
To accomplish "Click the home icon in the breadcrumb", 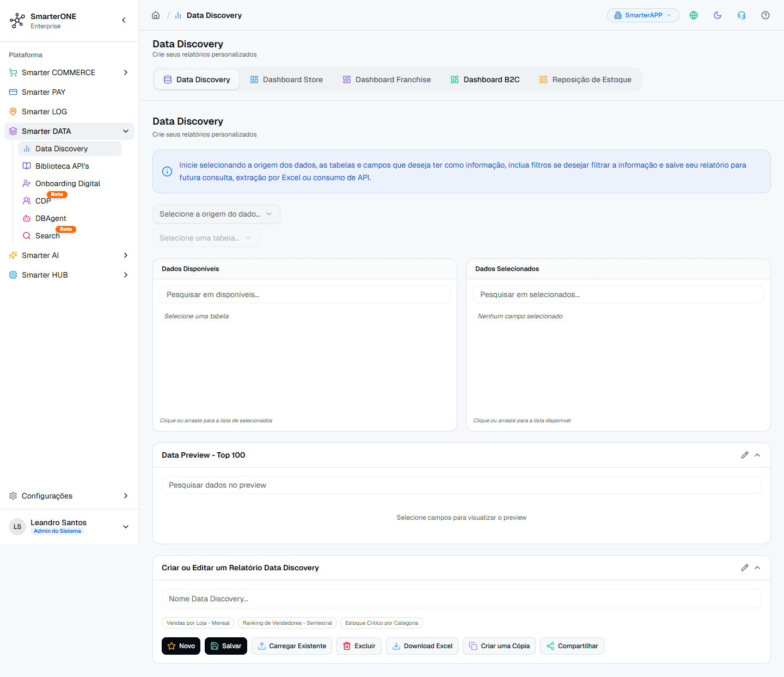I will click(156, 15).
